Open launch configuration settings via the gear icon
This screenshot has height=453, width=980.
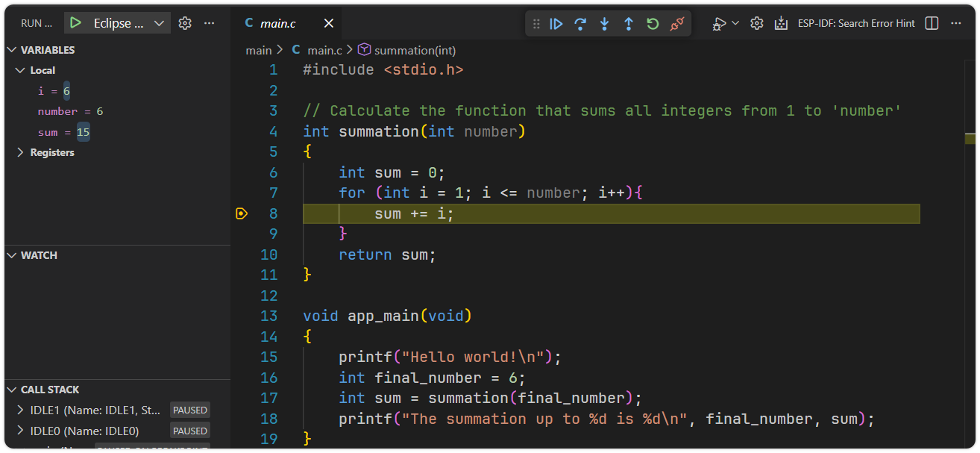coord(184,22)
